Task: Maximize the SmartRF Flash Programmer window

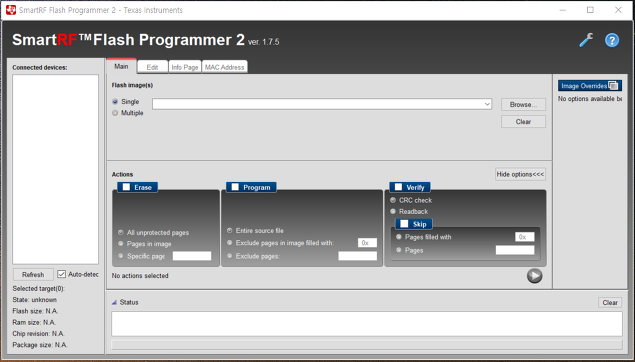Action: coord(590,10)
